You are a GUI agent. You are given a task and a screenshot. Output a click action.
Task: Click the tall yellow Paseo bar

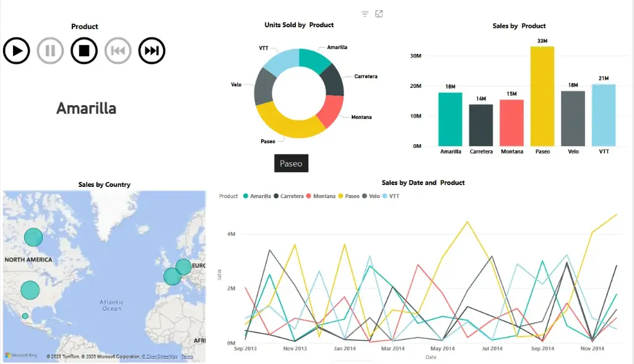[x=542, y=96]
